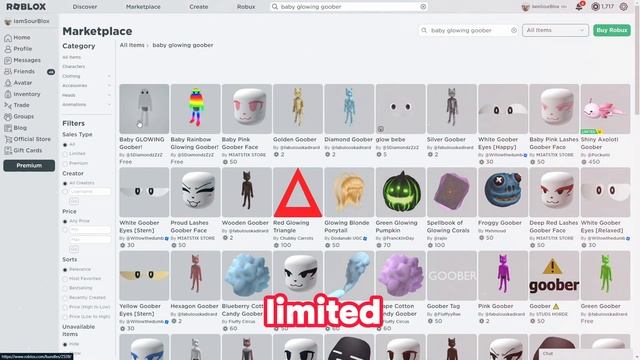Open the Chat bar
This screenshot has width=640, height=360.
tap(586, 354)
